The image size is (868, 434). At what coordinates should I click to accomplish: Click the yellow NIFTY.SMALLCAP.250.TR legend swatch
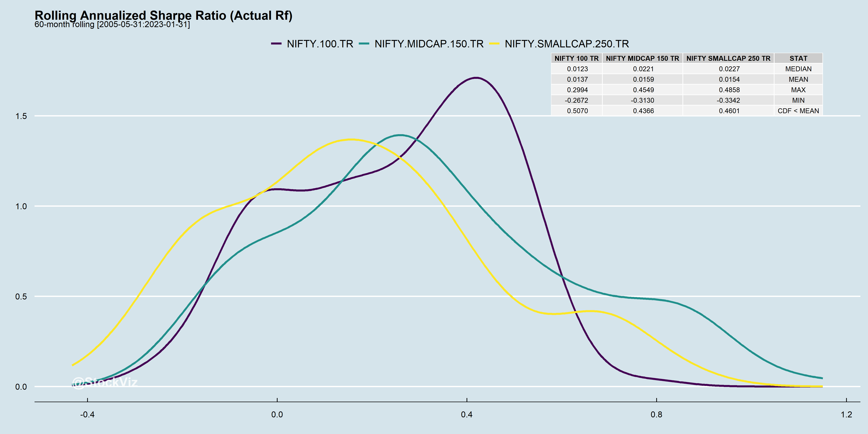pos(494,44)
